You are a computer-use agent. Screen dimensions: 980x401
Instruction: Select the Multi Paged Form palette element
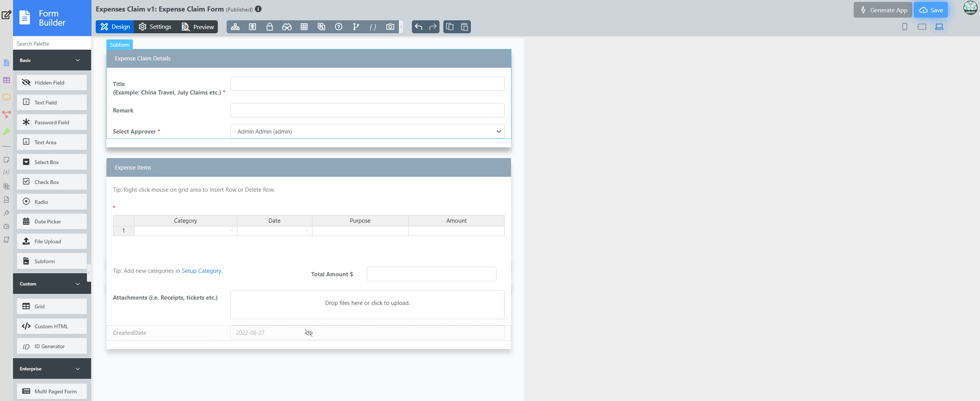[x=52, y=391]
